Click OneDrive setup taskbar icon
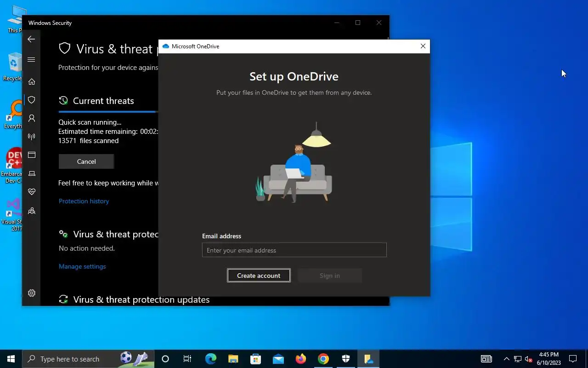 [368, 359]
